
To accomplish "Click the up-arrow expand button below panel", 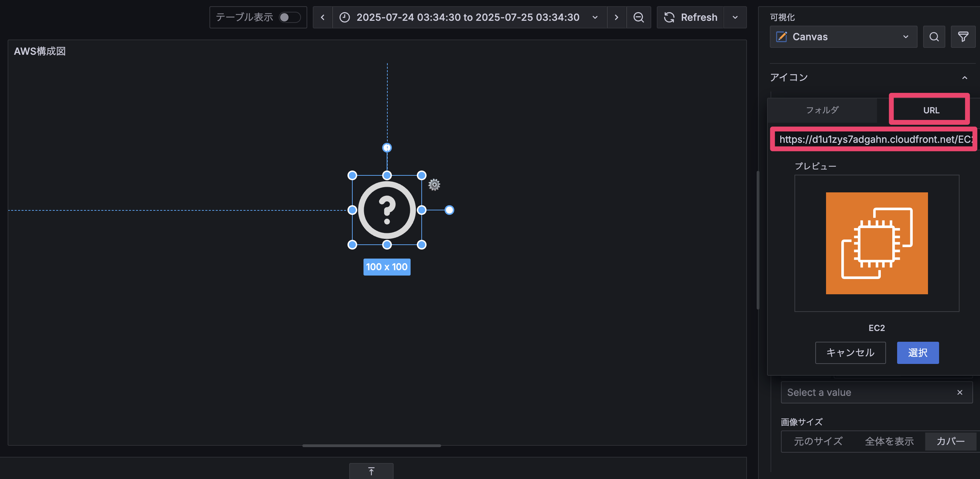I will [x=371, y=471].
